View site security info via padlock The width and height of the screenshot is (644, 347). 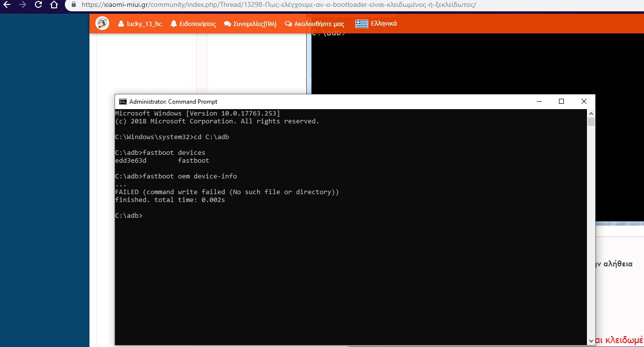(73, 5)
